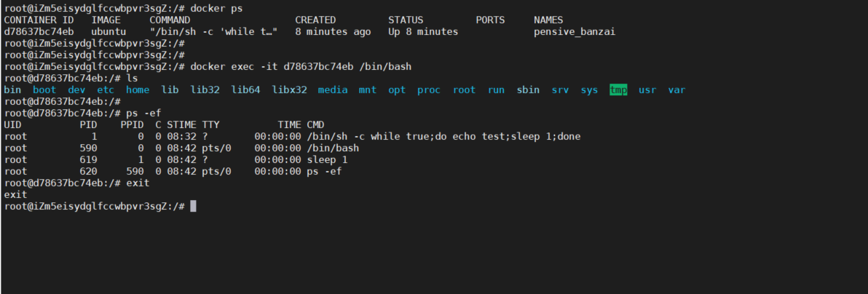Click container ID d78637bc74eb in table row
The width and height of the screenshot is (868, 294).
39,31
